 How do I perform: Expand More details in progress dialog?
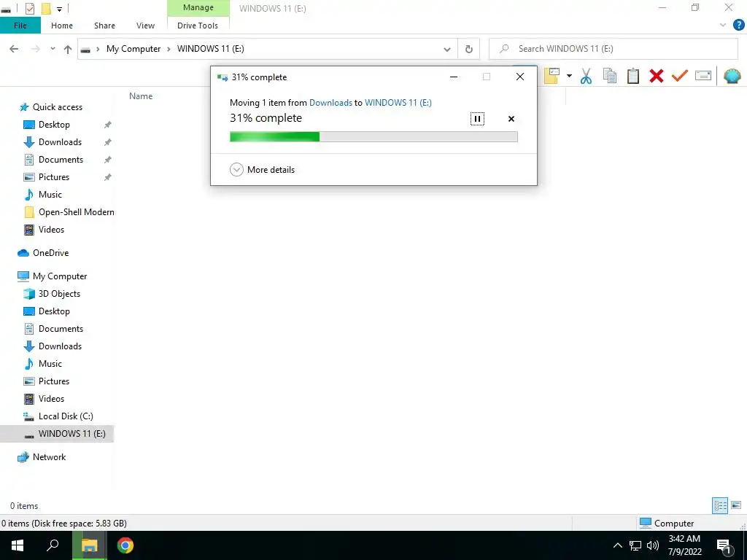click(x=262, y=169)
